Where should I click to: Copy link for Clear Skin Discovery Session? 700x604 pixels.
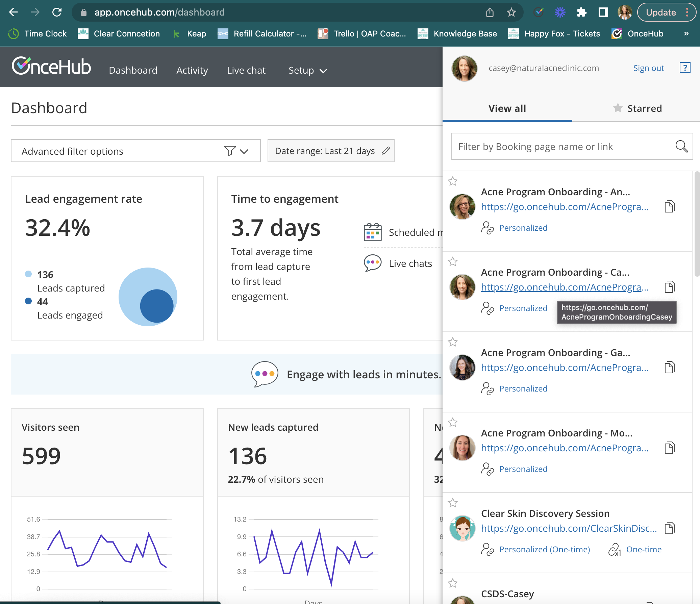(x=670, y=528)
